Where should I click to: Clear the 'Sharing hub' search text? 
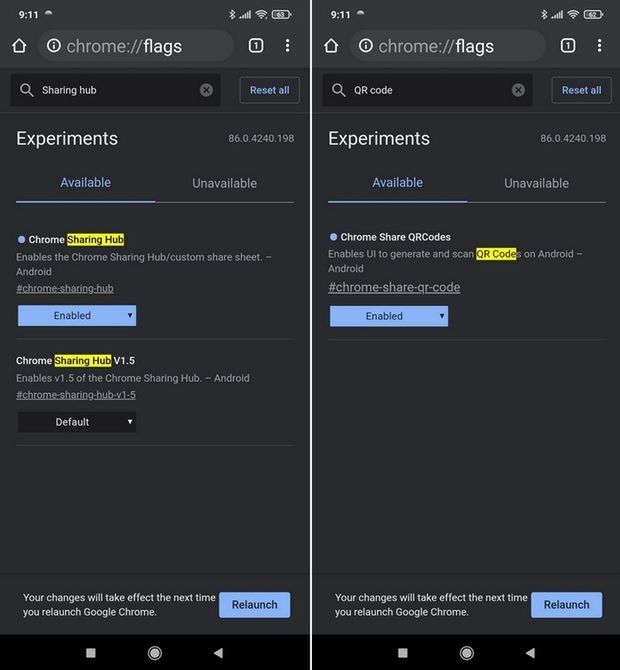[x=206, y=90]
